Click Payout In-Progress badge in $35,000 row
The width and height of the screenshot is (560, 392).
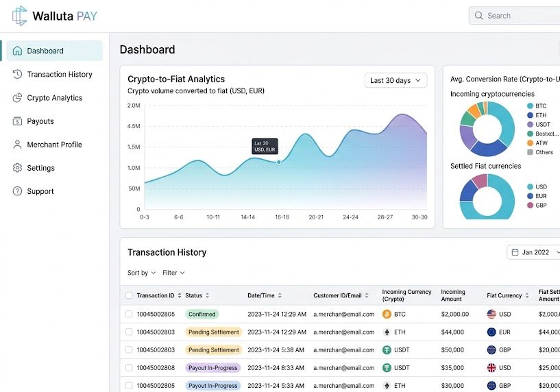click(x=213, y=367)
